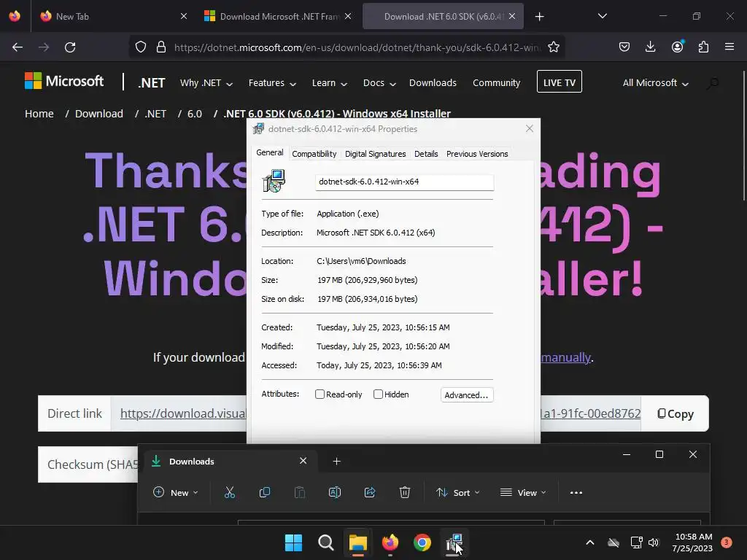
Task: Cut selected item in Downloads toolbar
Action: (230, 492)
